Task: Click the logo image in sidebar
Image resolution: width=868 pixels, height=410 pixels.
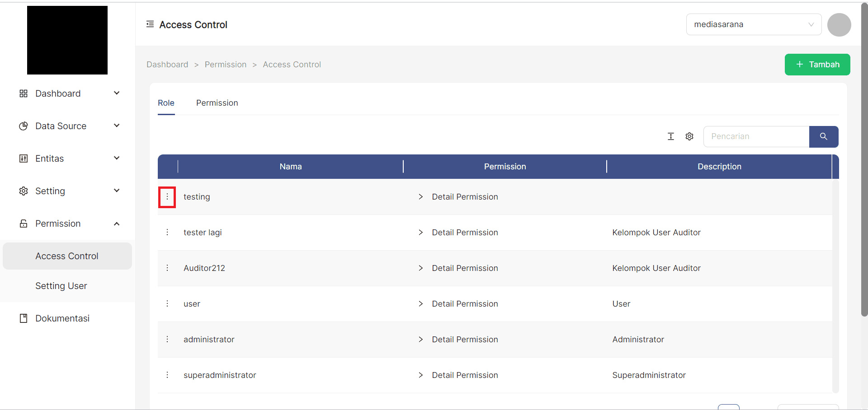Action: pyautogui.click(x=67, y=40)
